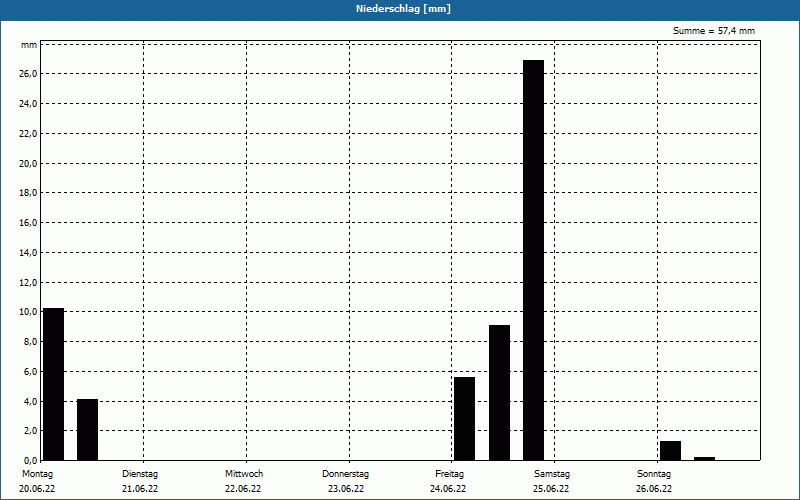800x500 pixels.
Task: Click the Dienstag axis label
Action: pyautogui.click(x=140, y=474)
